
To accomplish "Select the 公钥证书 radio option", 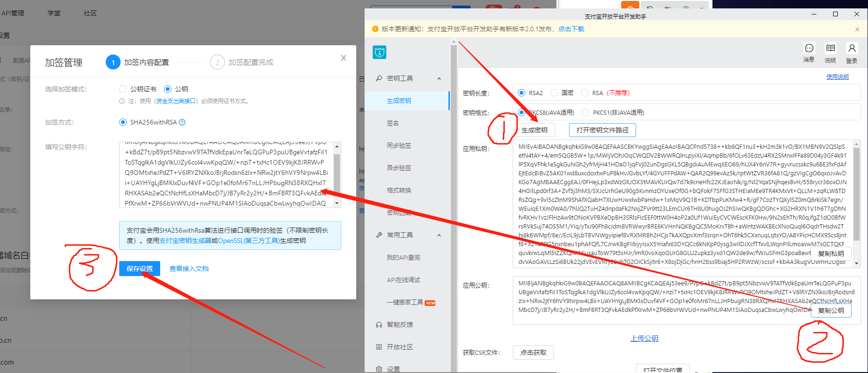I will click(123, 89).
